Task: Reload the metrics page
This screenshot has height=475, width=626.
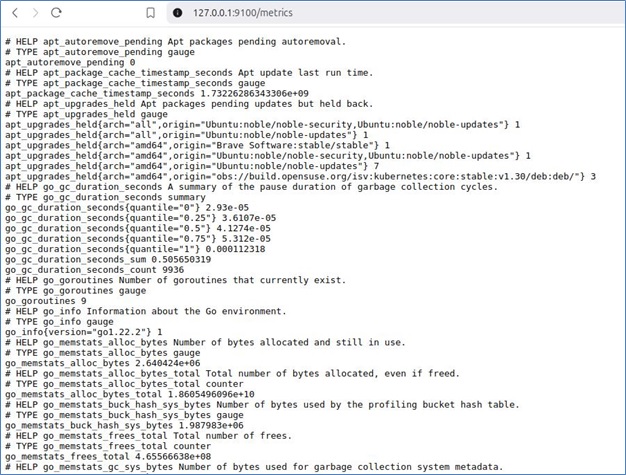Action: [57, 13]
